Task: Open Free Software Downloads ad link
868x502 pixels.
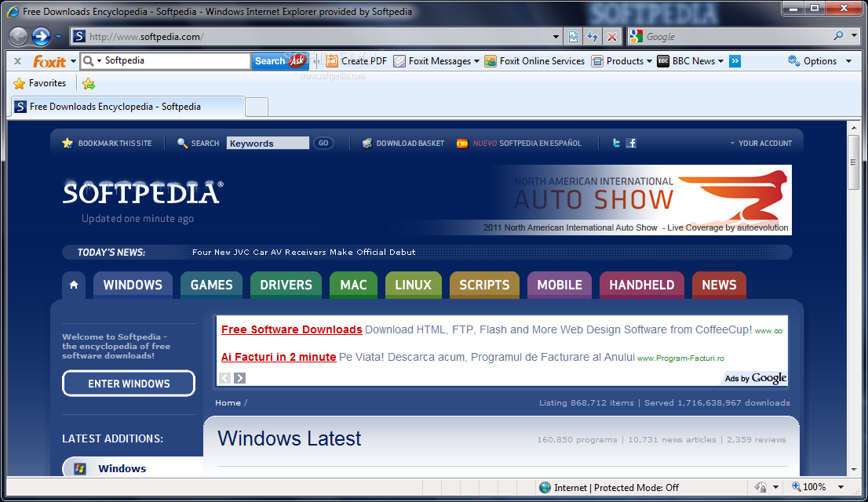Action: [292, 330]
